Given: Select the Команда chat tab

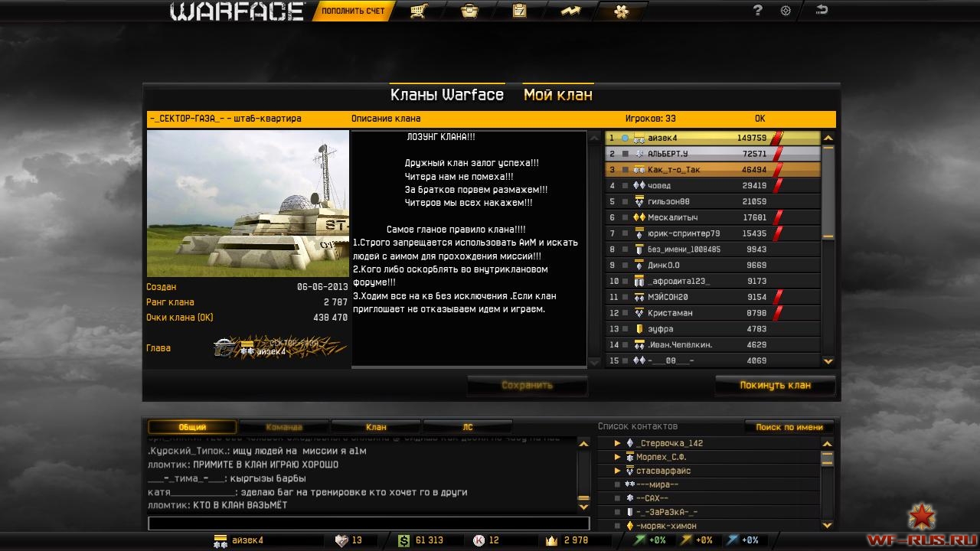Looking at the screenshot, I should [x=284, y=427].
